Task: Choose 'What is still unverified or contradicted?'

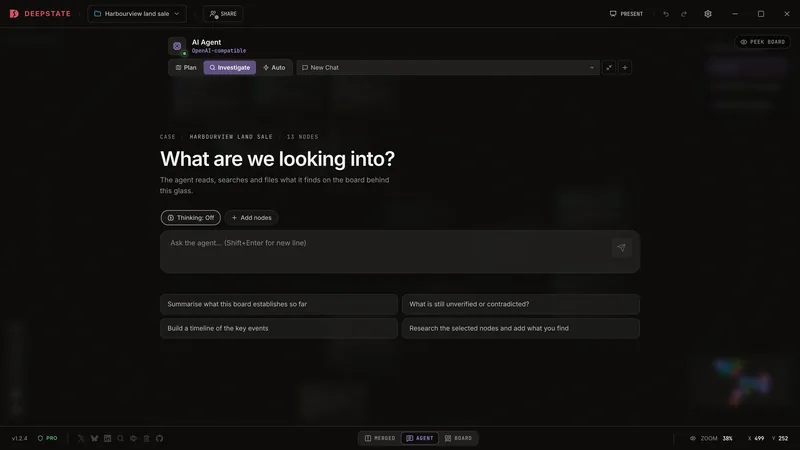Action: (520, 304)
